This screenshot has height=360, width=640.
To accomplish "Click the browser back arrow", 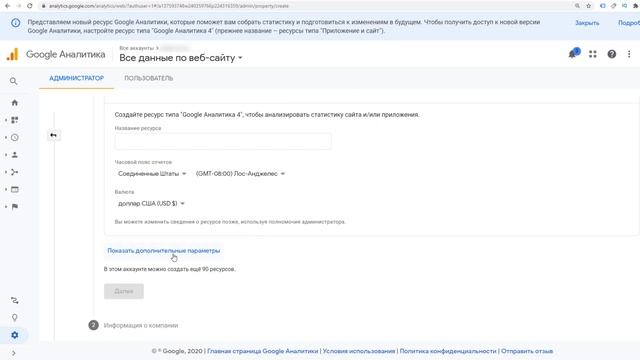I will [7, 6].
